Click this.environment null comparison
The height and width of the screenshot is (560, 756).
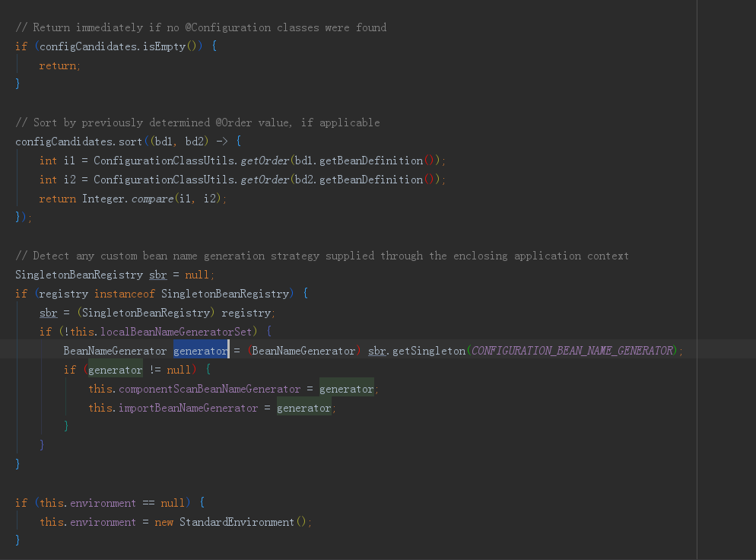tap(113, 502)
